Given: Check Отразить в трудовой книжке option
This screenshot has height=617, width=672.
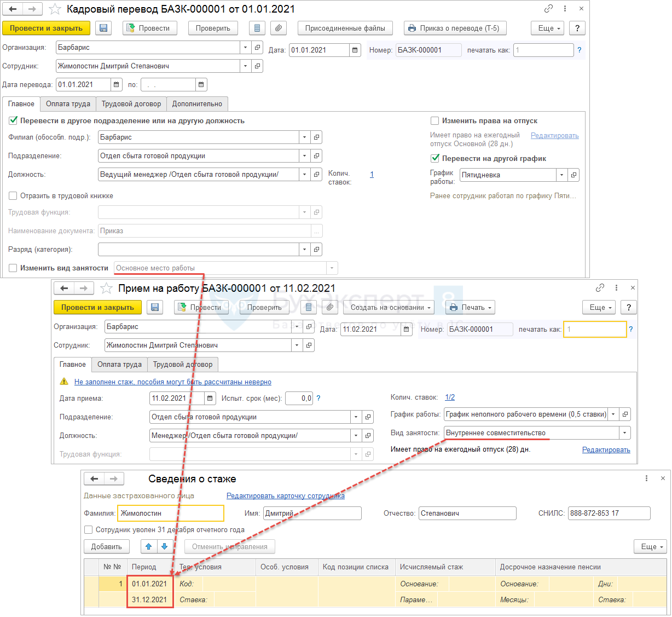Looking at the screenshot, I should [13, 196].
